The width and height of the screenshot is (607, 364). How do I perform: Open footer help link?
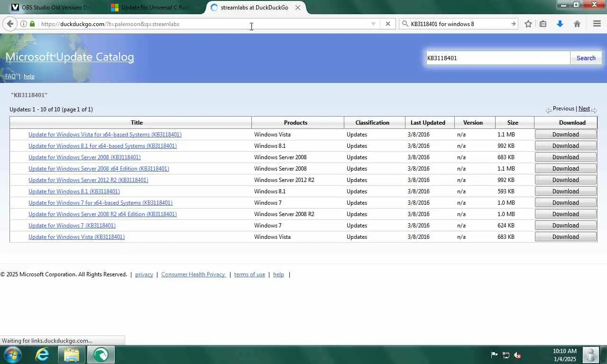coord(278,274)
